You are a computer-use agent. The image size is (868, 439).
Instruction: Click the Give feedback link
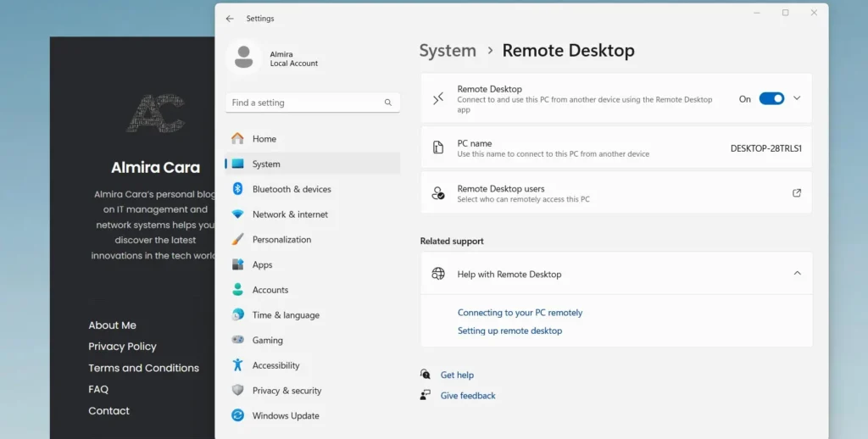tap(468, 395)
